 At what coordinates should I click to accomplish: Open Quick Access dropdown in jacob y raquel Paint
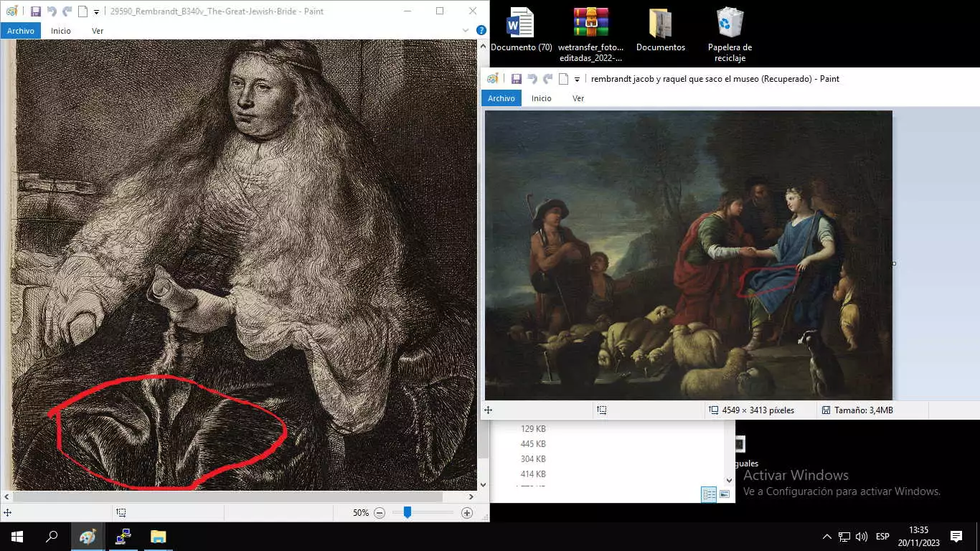click(x=577, y=80)
